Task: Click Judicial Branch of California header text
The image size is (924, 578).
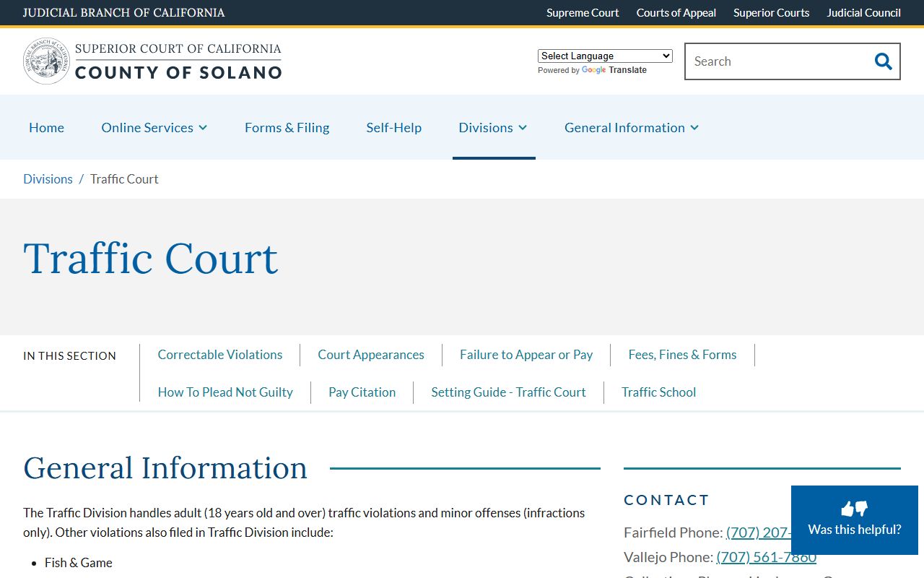Action: tap(123, 12)
